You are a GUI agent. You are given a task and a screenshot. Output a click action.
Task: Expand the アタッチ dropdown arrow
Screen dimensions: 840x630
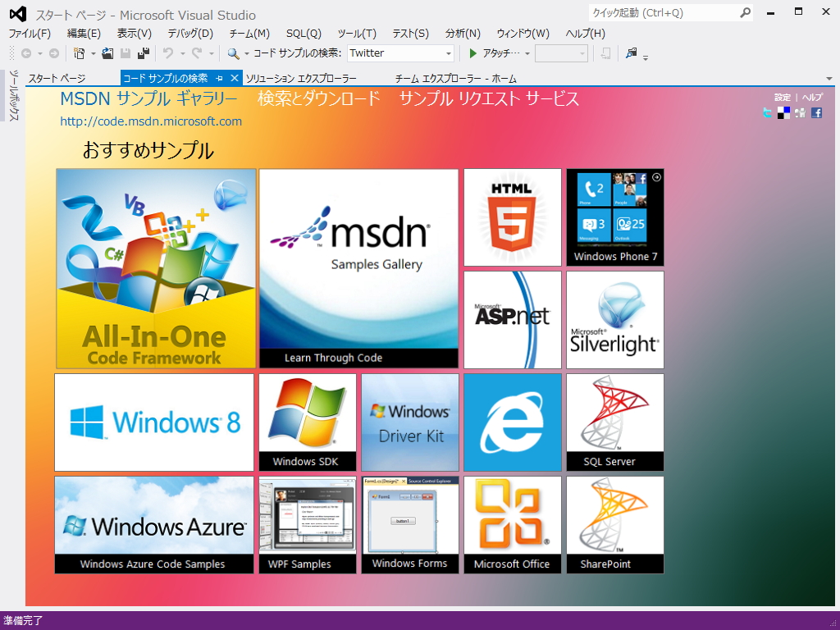pos(528,52)
